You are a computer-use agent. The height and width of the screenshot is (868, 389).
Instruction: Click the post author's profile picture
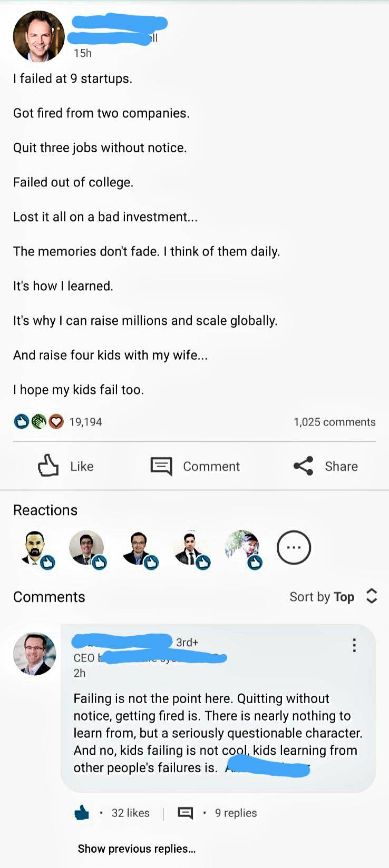click(x=38, y=36)
